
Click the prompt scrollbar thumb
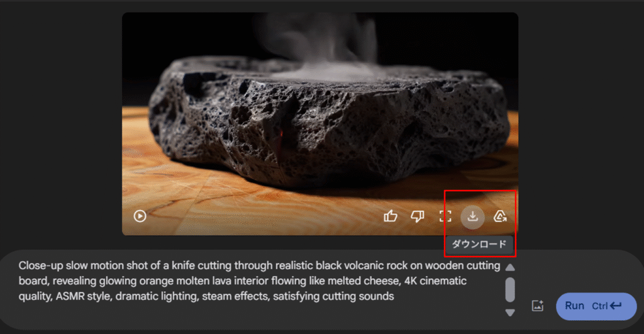(510, 289)
